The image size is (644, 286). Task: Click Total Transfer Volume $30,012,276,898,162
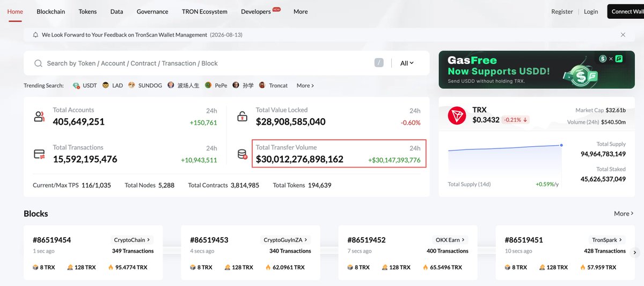pos(299,160)
